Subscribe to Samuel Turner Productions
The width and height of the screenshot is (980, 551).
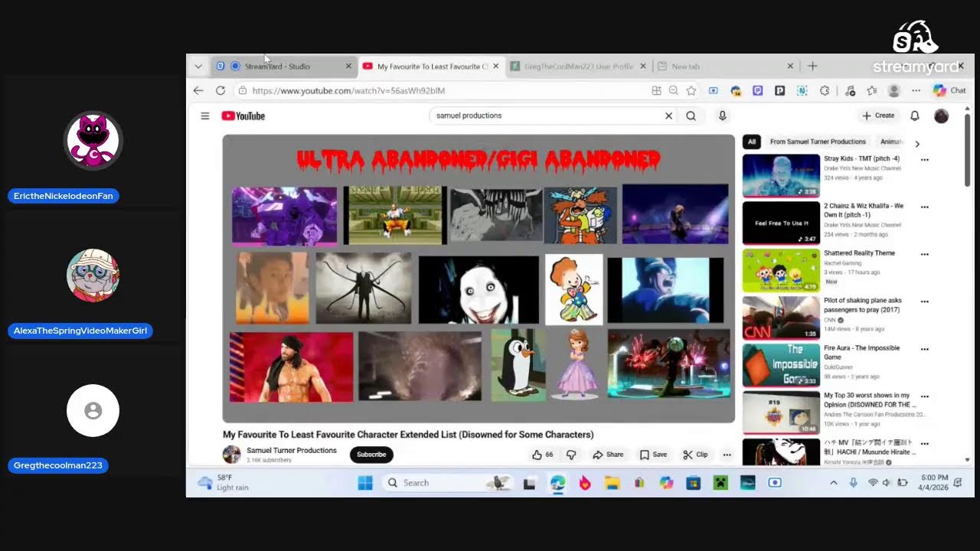coord(371,455)
